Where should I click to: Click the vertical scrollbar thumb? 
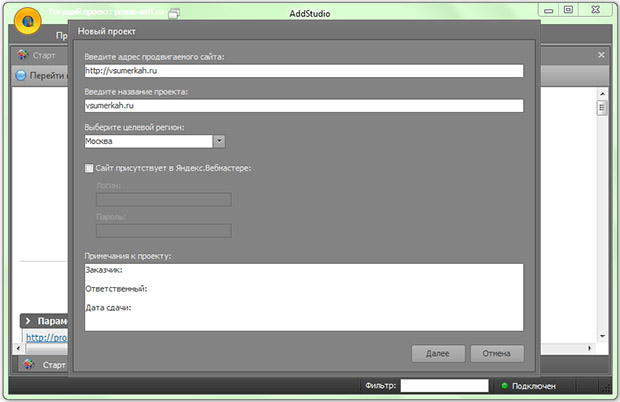(x=602, y=108)
